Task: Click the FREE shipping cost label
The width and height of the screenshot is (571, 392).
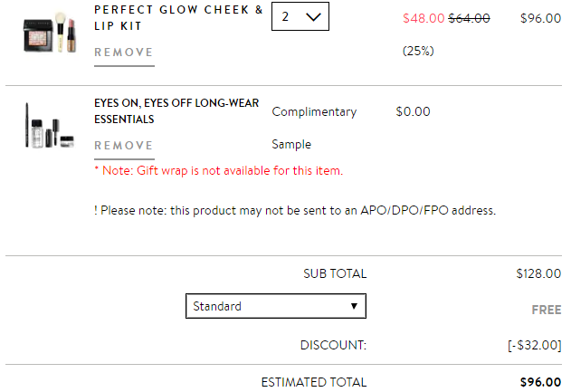Action: [x=547, y=310]
